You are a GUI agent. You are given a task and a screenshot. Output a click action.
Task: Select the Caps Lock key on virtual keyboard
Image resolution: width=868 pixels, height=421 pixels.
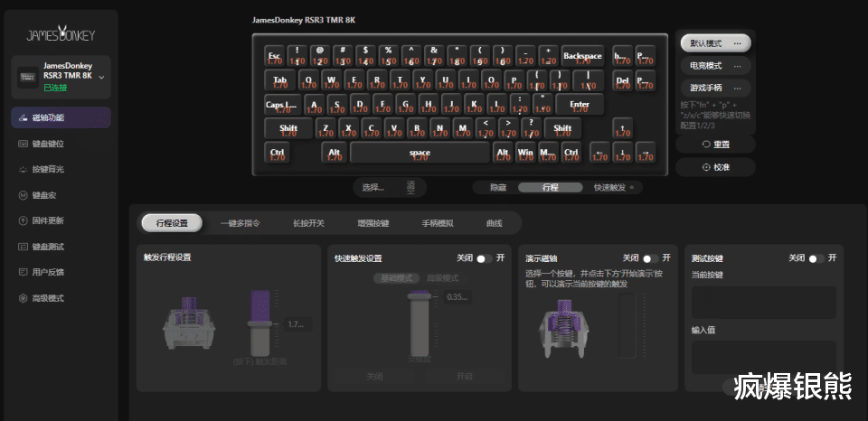click(x=283, y=104)
